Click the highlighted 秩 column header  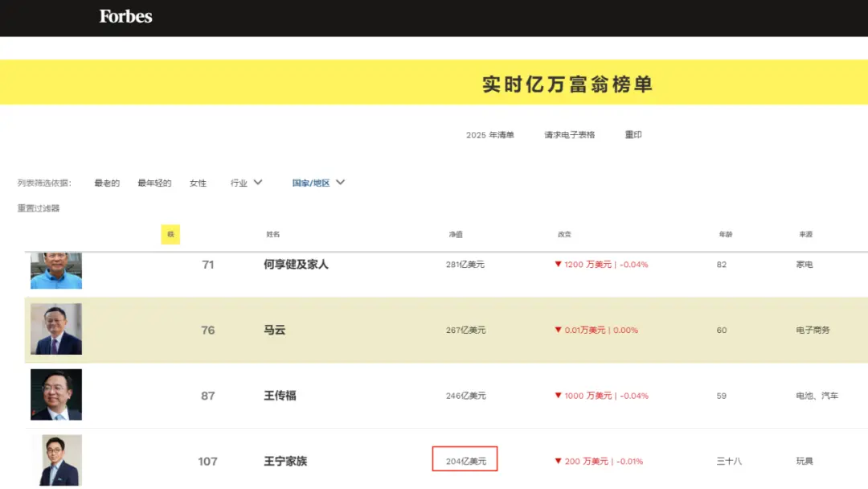pyautogui.click(x=170, y=234)
